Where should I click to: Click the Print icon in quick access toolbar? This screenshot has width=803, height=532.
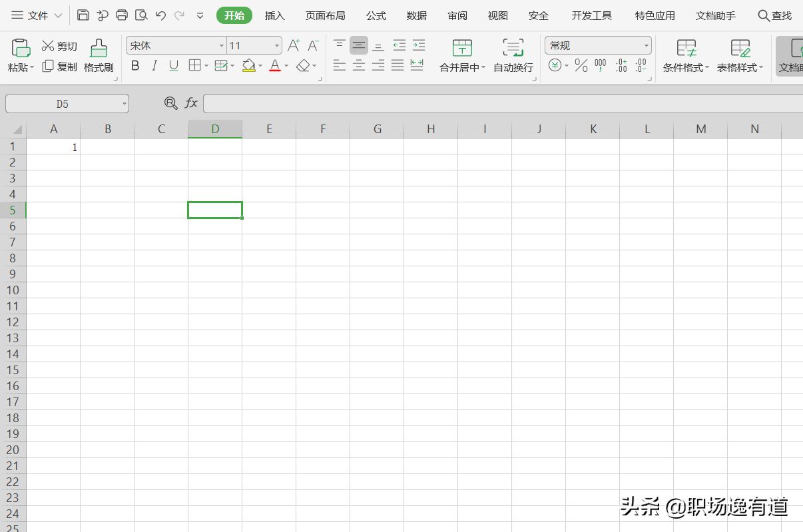[x=122, y=15]
